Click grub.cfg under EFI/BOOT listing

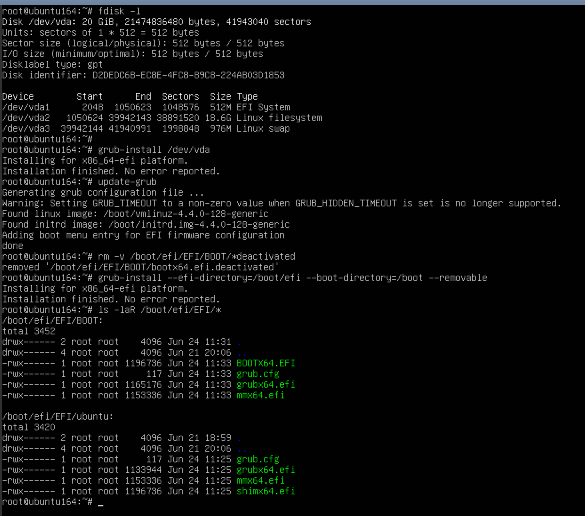pyautogui.click(x=258, y=374)
